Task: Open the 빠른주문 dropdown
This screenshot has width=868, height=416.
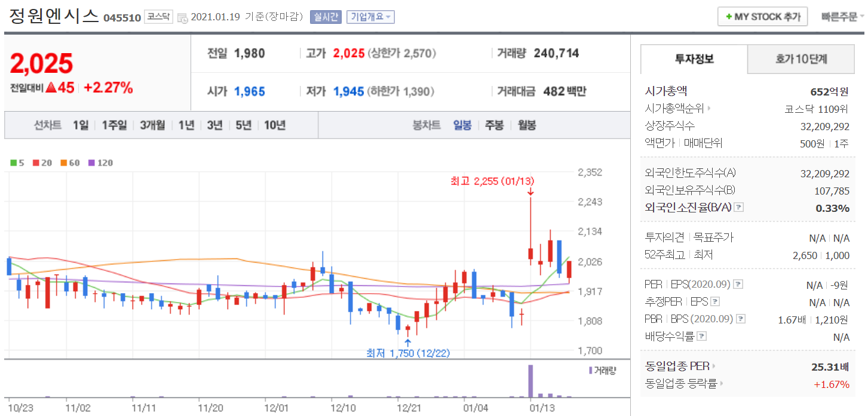Action: pyautogui.click(x=842, y=17)
